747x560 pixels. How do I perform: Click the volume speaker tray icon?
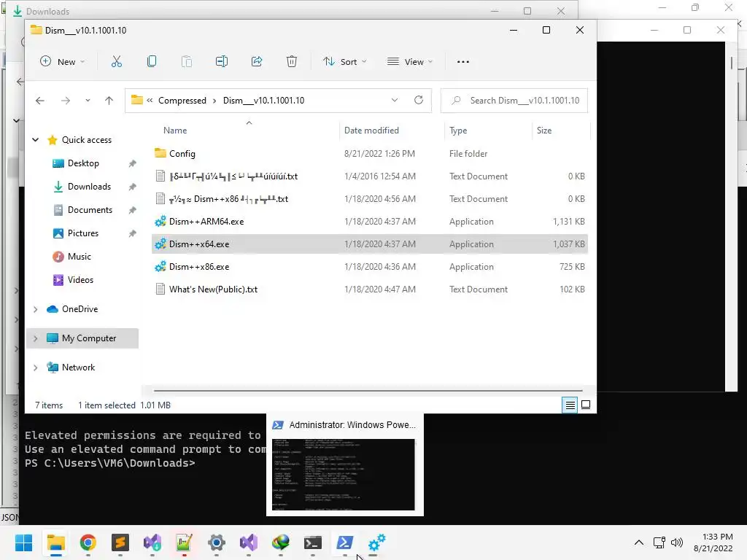point(676,542)
